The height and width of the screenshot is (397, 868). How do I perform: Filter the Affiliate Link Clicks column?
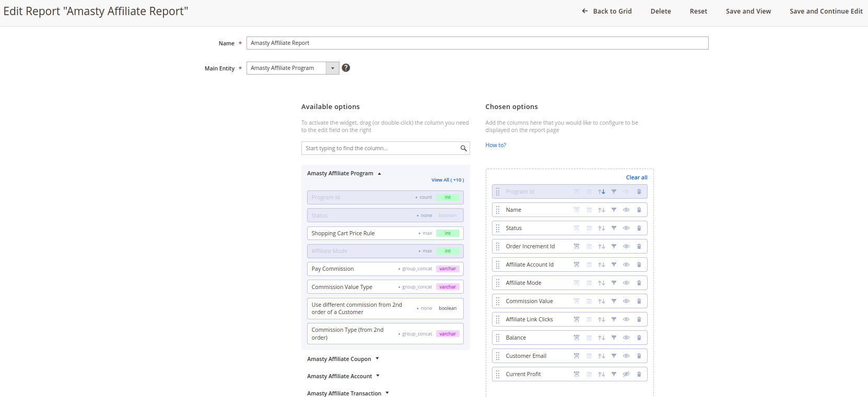click(x=614, y=319)
